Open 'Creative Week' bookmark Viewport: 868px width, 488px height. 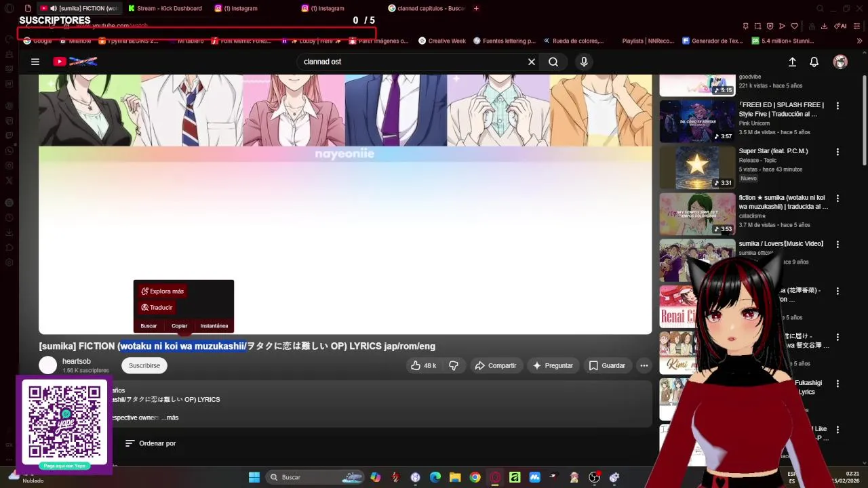click(442, 41)
